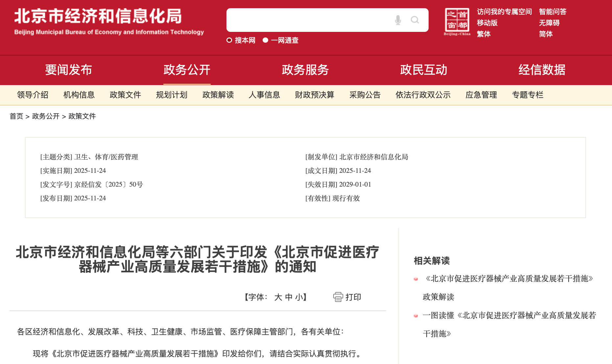Image resolution: width=612 pixels, height=364 pixels.
Task: Click the magnifier search icon
Action: click(x=415, y=20)
